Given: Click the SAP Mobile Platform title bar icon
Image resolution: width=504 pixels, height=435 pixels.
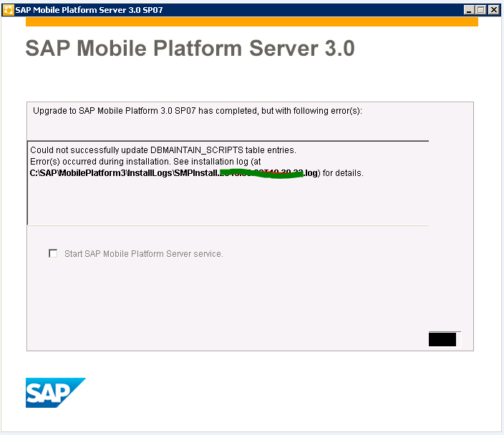Looking at the screenshot, I should 8,10.
